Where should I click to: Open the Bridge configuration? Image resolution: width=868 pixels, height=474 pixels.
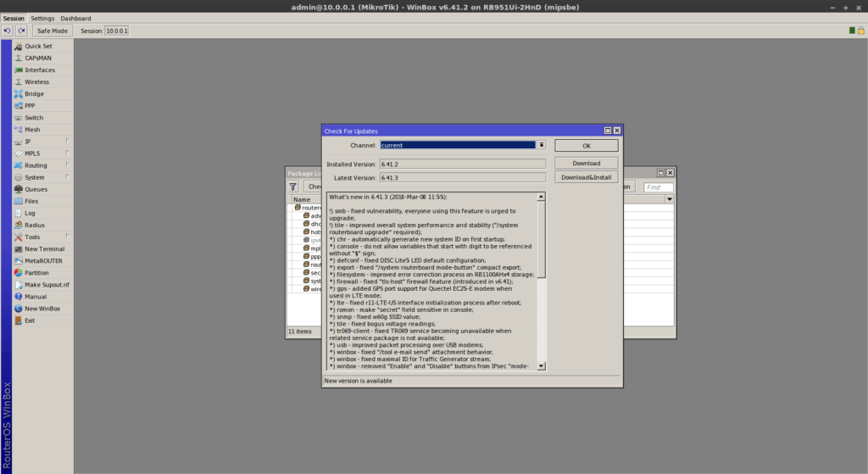point(34,94)
